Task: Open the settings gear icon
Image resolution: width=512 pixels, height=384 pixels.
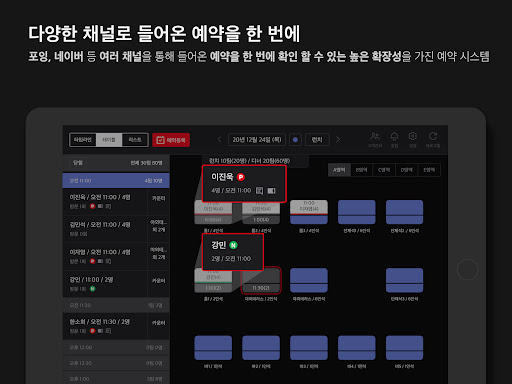Action: click(413, 136)
